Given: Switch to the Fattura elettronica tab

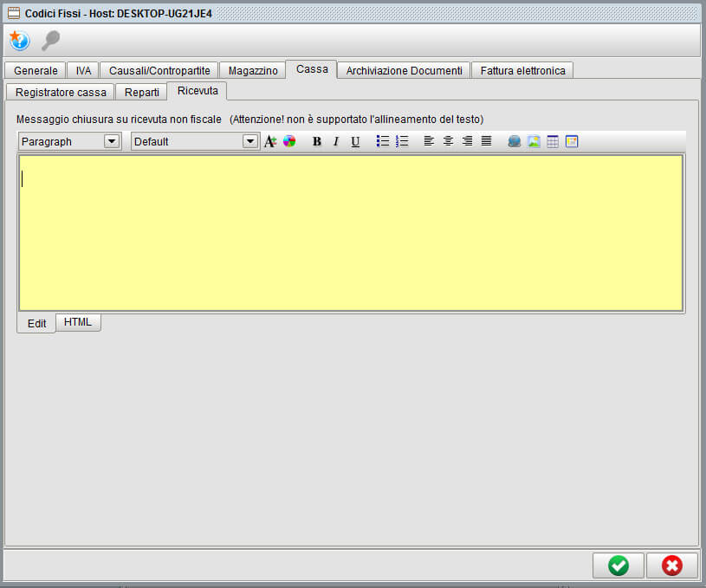Looking at the screenshot, I should 522,71.
